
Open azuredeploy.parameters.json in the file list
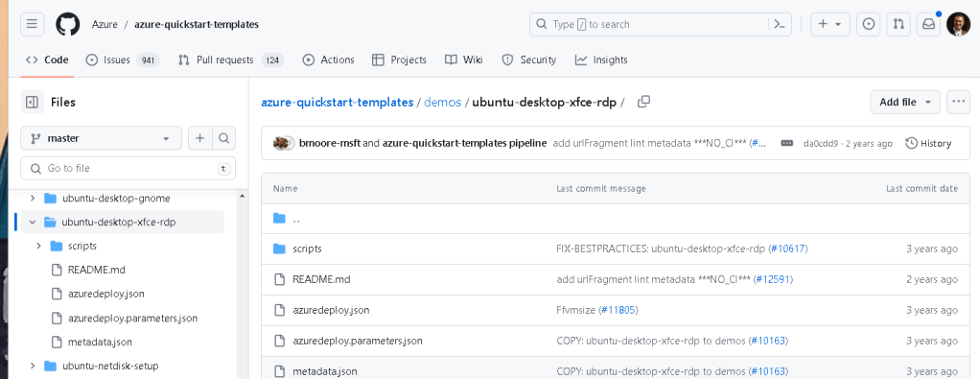[358, 341]
